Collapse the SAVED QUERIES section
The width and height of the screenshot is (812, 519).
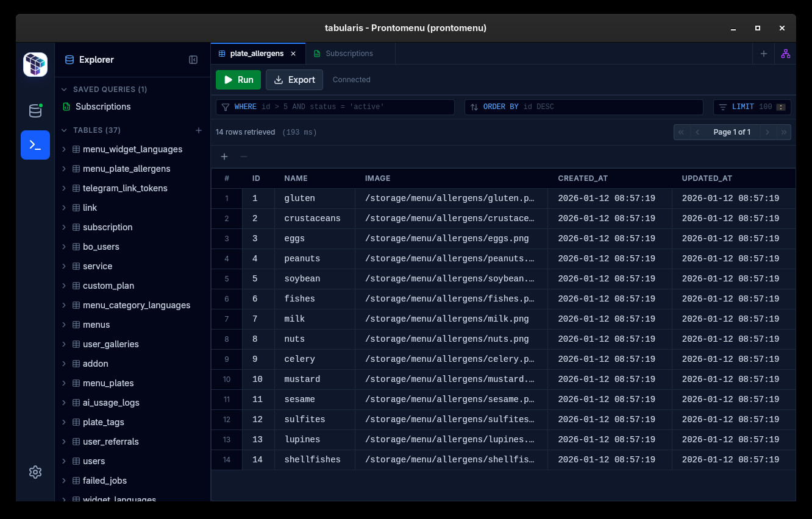65,90
